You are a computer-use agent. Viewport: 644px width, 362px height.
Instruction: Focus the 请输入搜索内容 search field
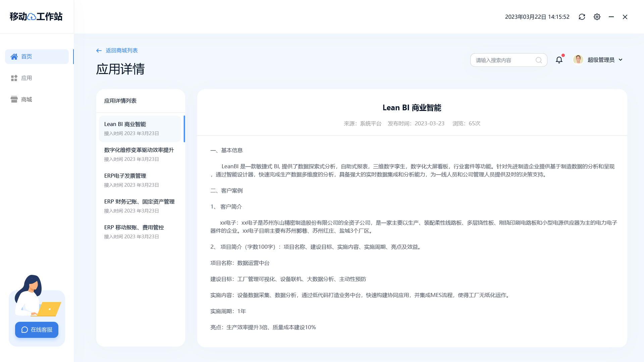point(508,60)
